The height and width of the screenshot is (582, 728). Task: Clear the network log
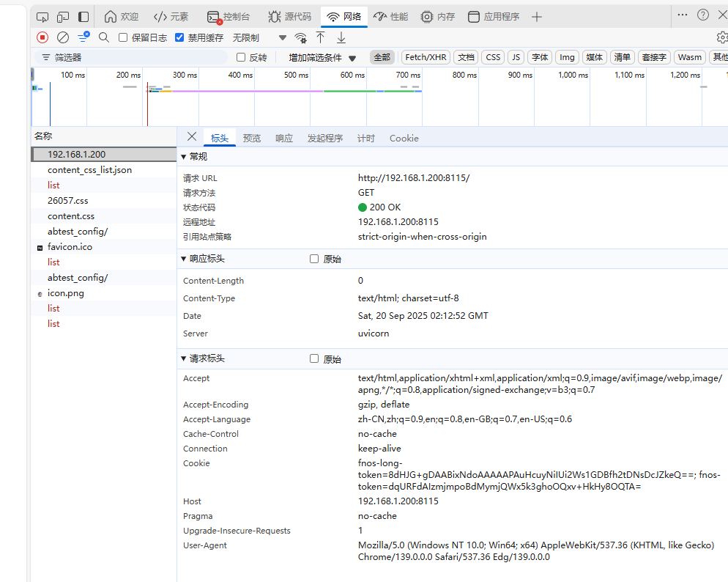pyautogui.click(x=63, y=37)
